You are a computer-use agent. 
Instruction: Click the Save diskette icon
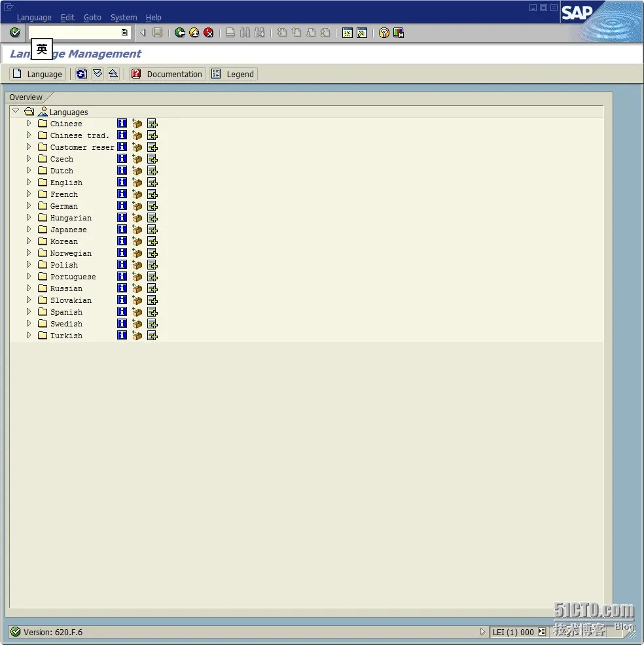pyautogui.click(x=157, y=33)
